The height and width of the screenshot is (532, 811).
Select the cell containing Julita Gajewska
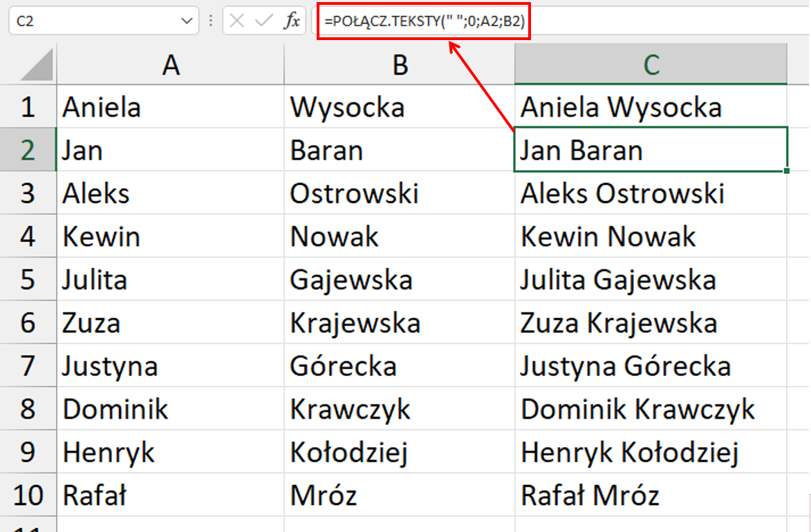[x=650, y=279]
